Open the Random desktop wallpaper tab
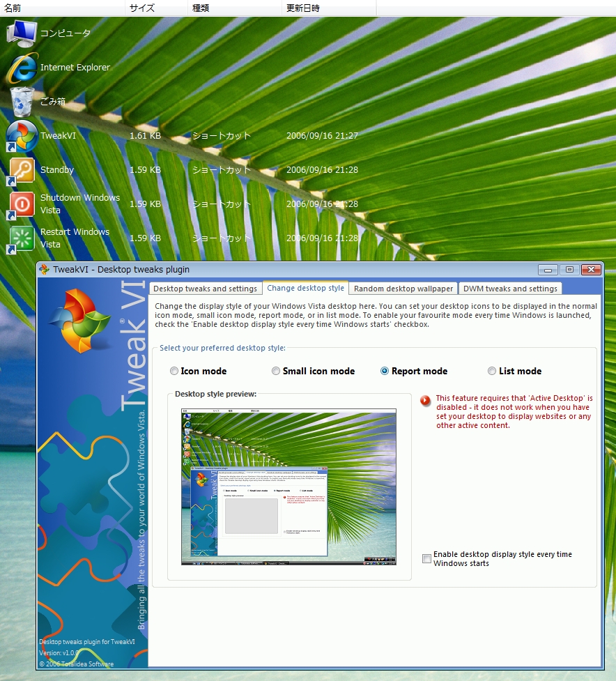The height and width of the screenshot is (681, 616). [403, 289]
